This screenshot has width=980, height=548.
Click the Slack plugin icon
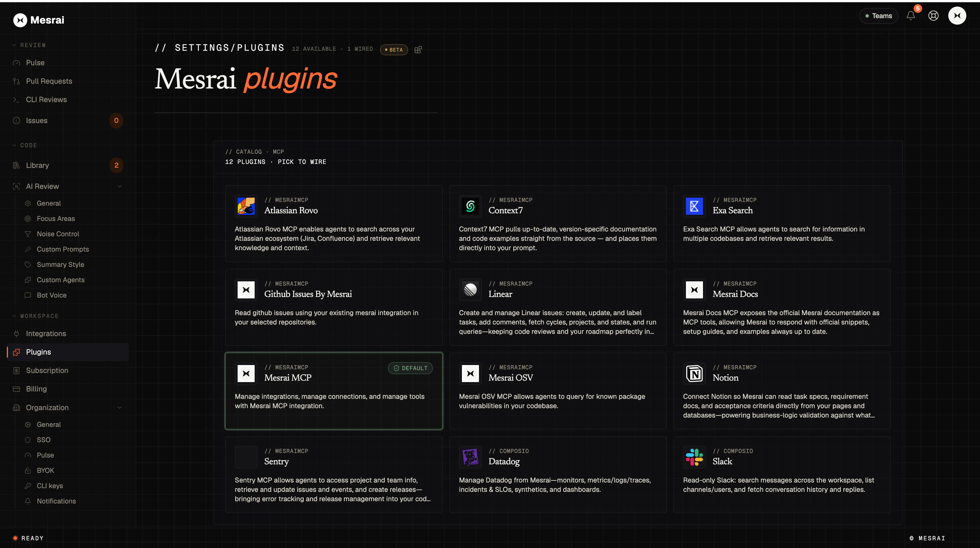pyautogui.click(x=694, y=457)
